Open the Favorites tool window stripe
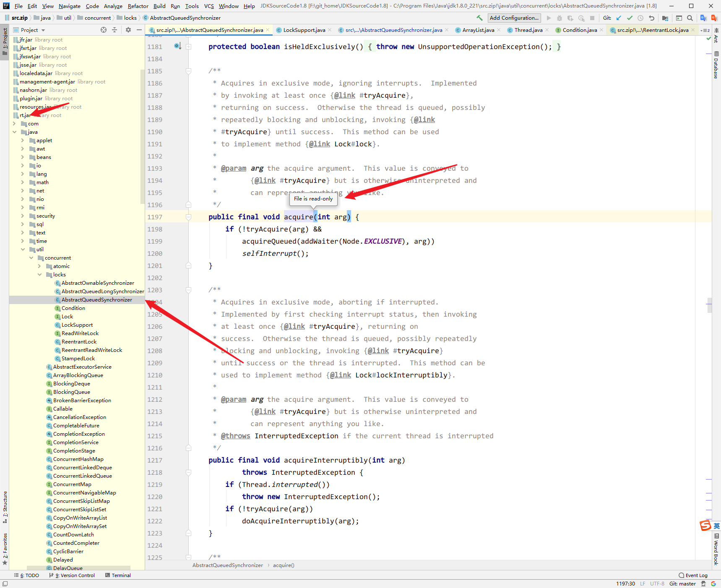 tap(5, 549)
